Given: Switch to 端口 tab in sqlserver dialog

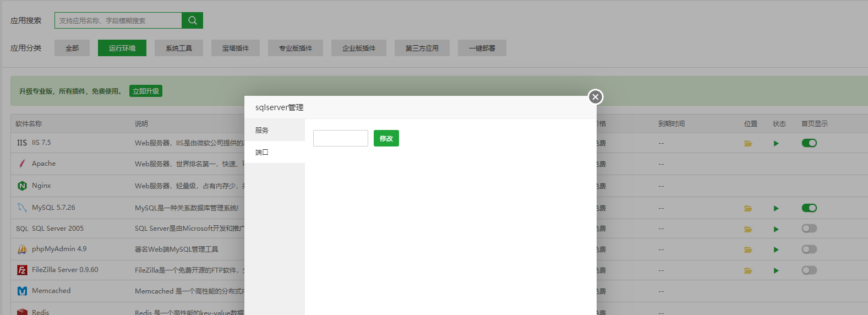Looking at the screenshot, I should 275,152.
